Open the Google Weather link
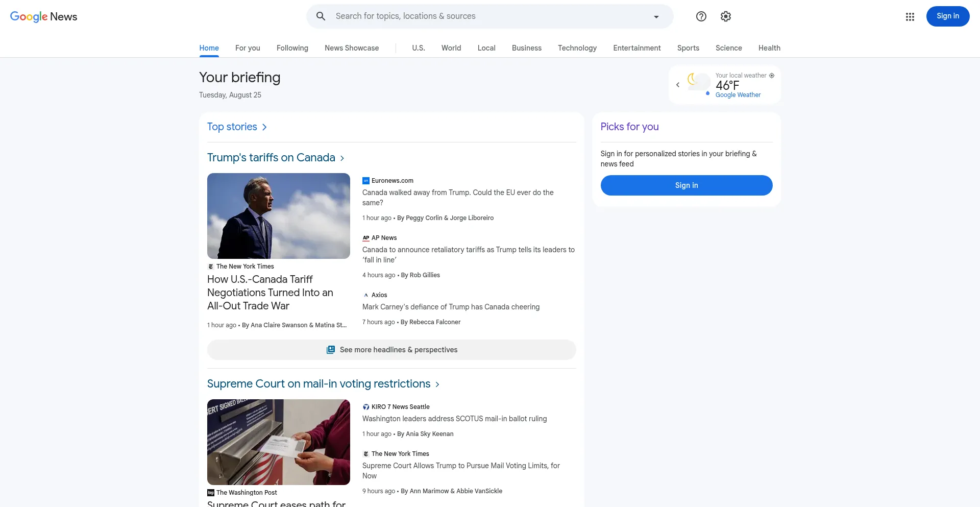 pyautogui.click(x=738, y=95)
